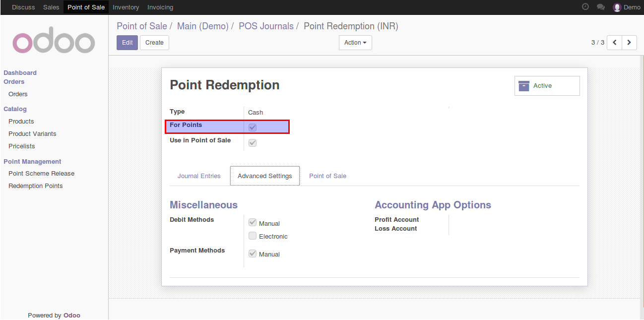Switch to Journal Entries tab
The height and width of the screenshot is (320, 644).
click(x=199, y=176)
